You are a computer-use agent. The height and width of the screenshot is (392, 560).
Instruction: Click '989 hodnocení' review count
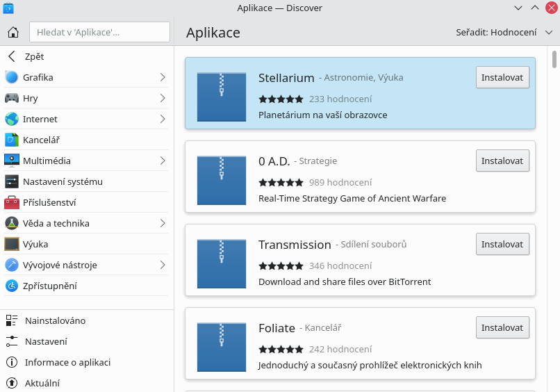pyautogui.click(x=340, y=183)
